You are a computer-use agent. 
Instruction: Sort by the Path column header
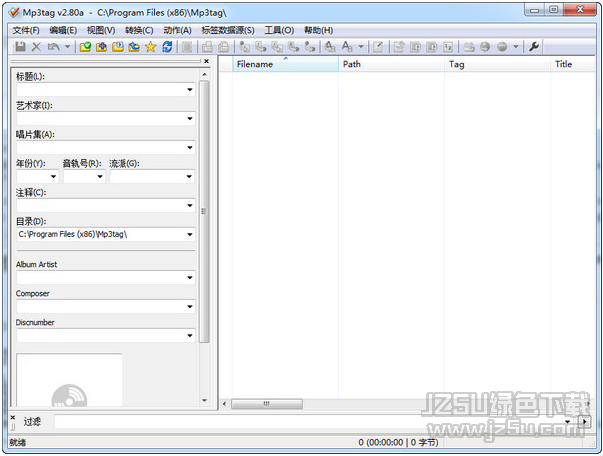(x=391, y=64)
